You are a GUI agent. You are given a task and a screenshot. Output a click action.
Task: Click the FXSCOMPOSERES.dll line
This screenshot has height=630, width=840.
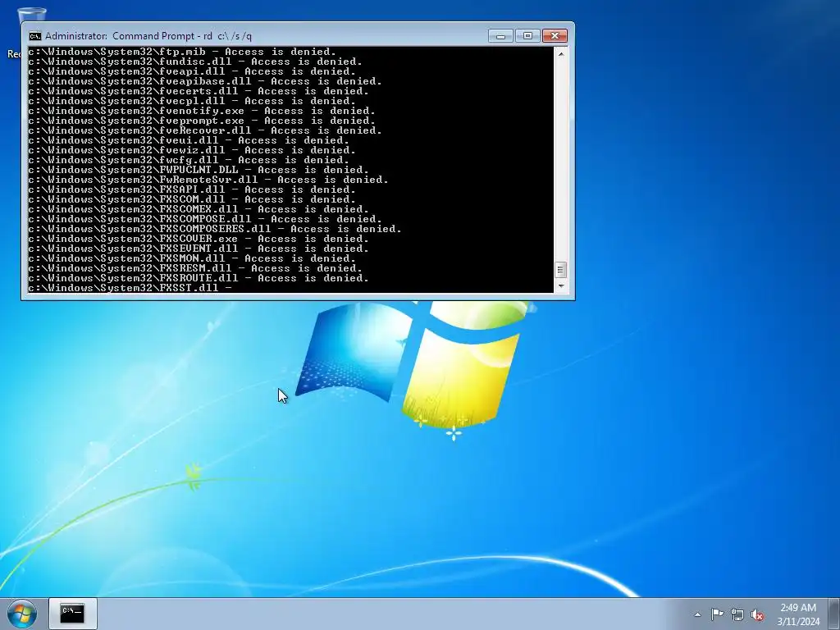(215, 230)
